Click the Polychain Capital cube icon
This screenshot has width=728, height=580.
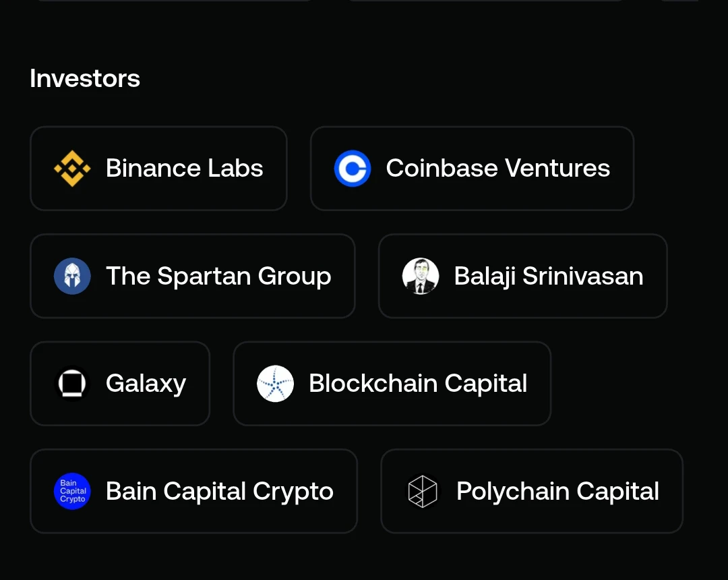[x=423, y=491]
